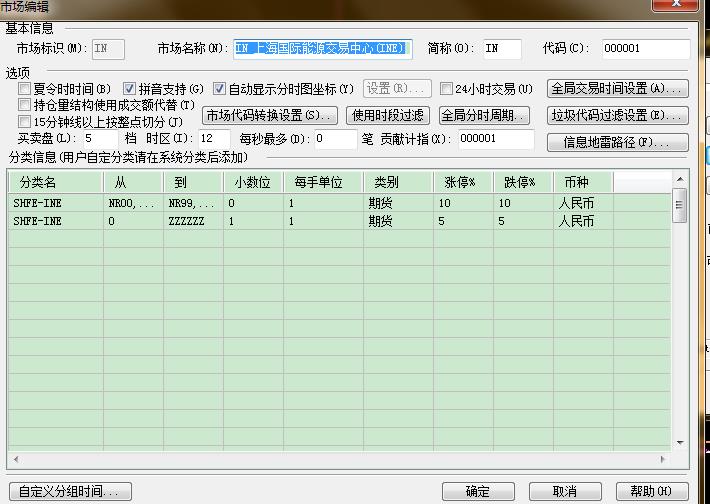Viewport: 710px width, 504px height.
Task: Click the 市场代码转换设置 button
Action: 270,115
